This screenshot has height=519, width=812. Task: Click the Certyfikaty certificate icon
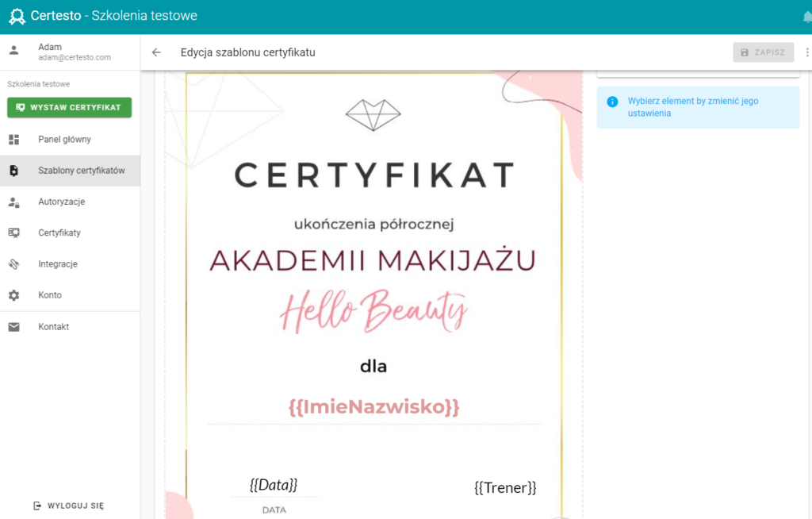pos(14,233)
